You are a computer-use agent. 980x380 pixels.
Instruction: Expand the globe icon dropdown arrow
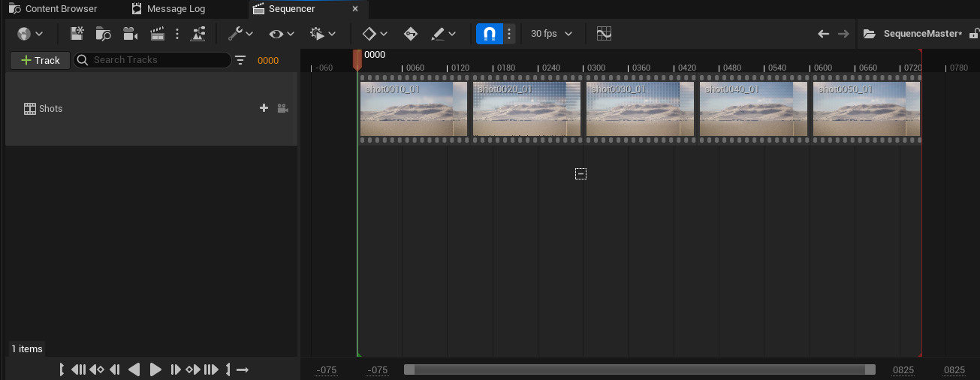(39, 34)
